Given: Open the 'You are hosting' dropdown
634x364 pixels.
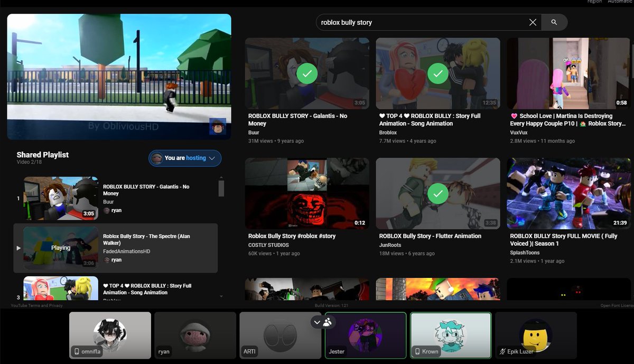Looking at the screenshot, I should point(185,158).
